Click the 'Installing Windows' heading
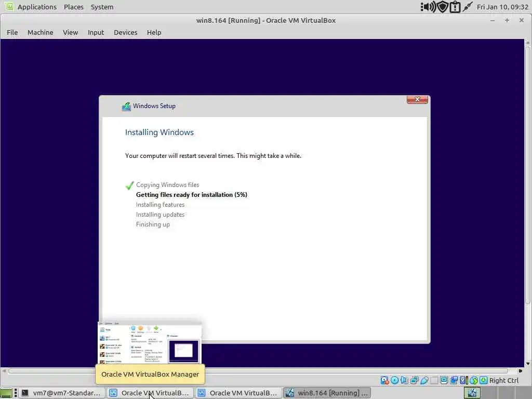532x399 pixels. [x=159, y=132]
